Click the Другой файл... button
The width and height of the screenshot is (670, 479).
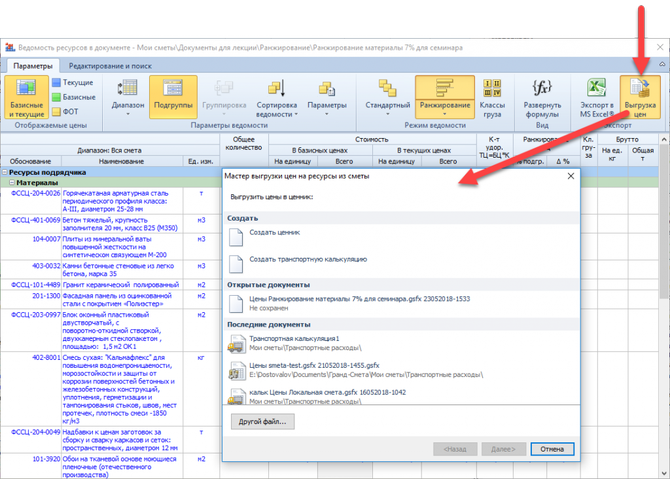coord(262,422)
